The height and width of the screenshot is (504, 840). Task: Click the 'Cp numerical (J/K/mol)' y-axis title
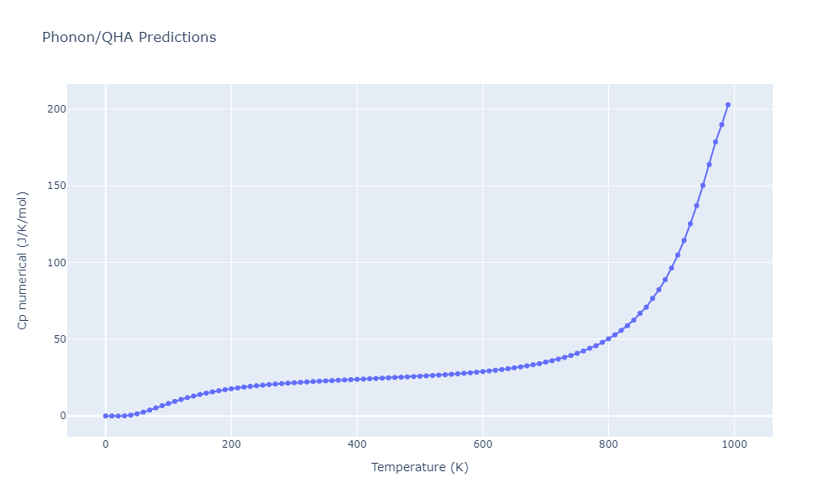tap(24, 260)
